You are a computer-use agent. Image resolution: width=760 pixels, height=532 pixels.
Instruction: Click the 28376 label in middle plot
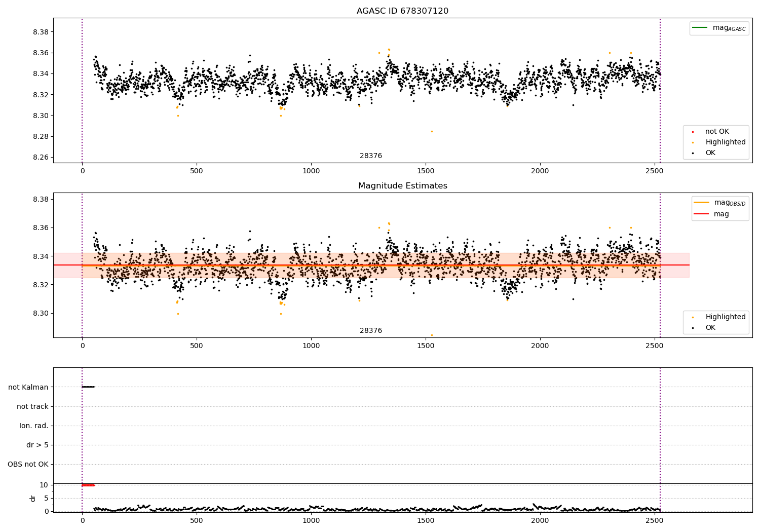(371, 330)
